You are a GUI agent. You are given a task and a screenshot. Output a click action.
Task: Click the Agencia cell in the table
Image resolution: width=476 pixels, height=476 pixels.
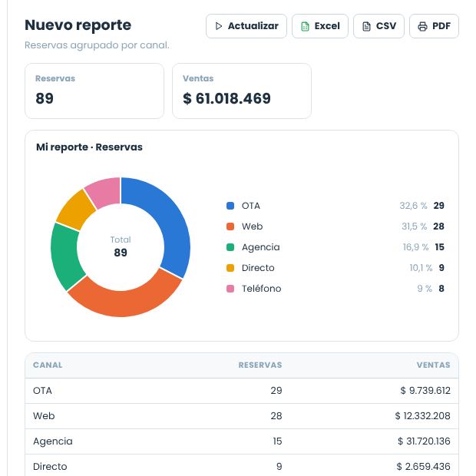(x=53, y=441)
